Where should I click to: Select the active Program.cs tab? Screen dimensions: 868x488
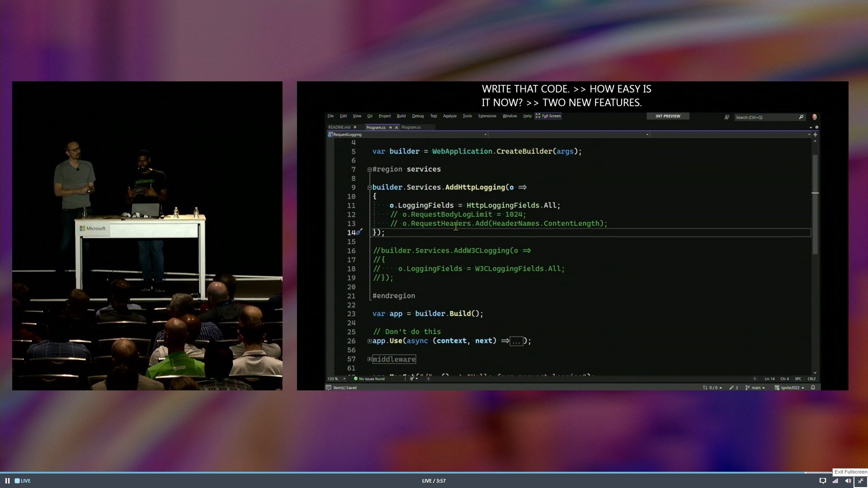[376, 127]
